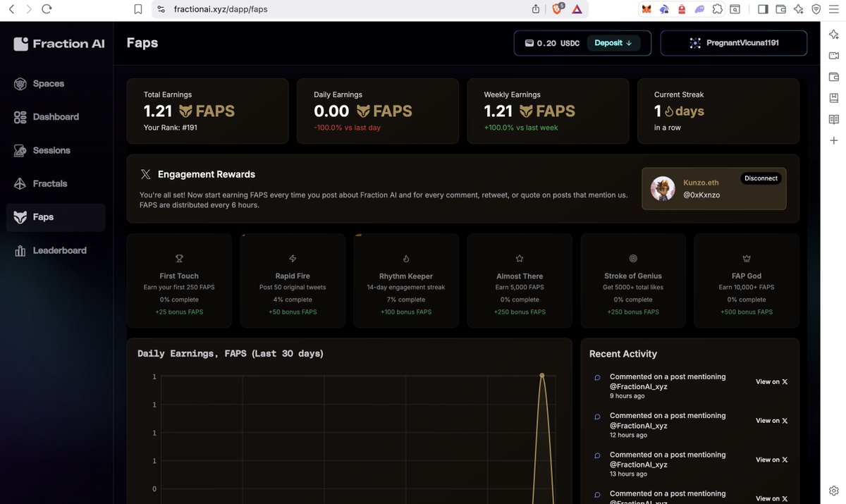Add an item to browser side panel
The image size is (846, 504).
[x=834, y=140]
